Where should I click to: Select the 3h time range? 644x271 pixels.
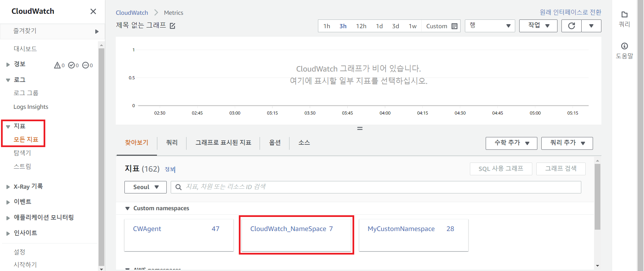pos(343,26)
